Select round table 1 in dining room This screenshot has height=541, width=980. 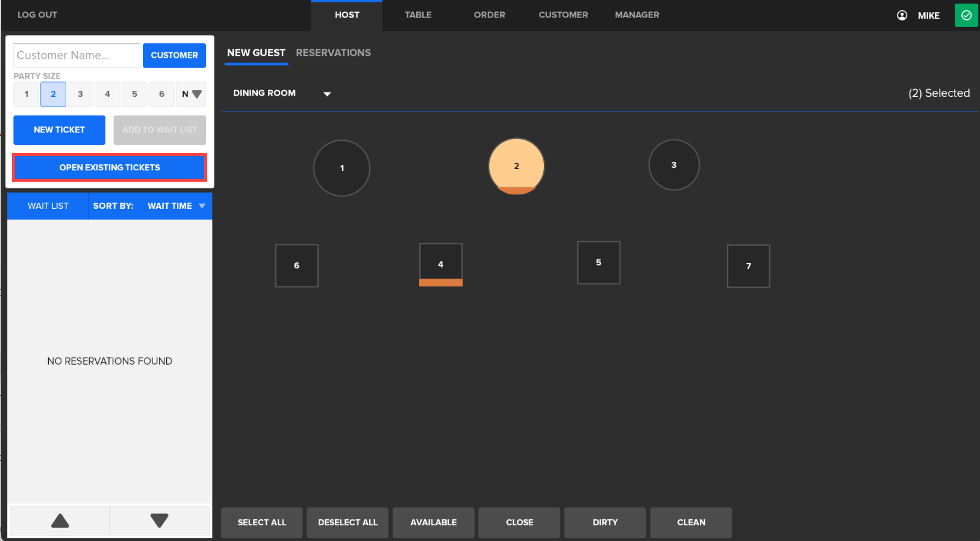[x=342, y=168]
